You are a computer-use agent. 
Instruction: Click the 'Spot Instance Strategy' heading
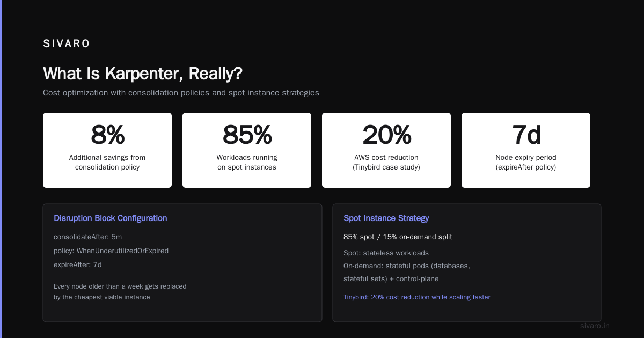386,218
